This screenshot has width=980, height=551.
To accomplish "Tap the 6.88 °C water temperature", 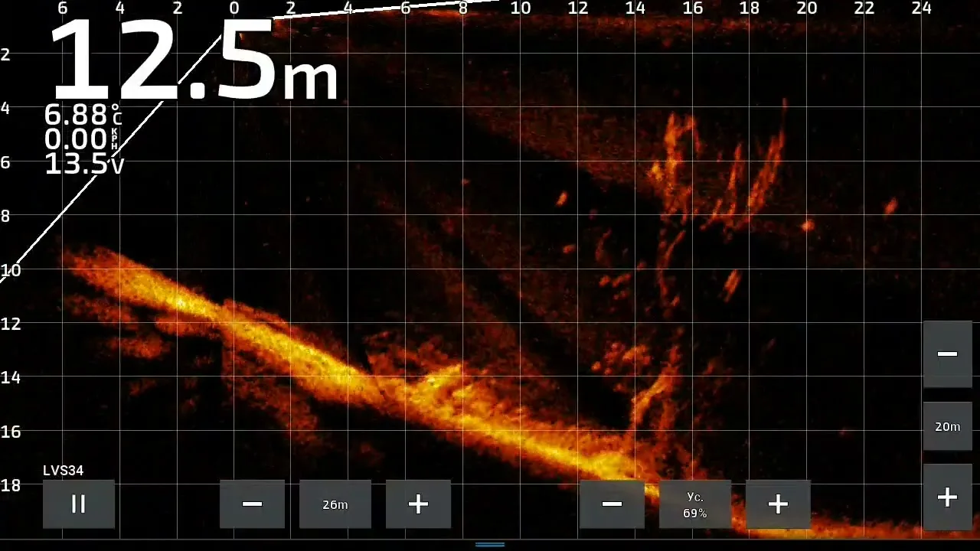I will point(82,115).
